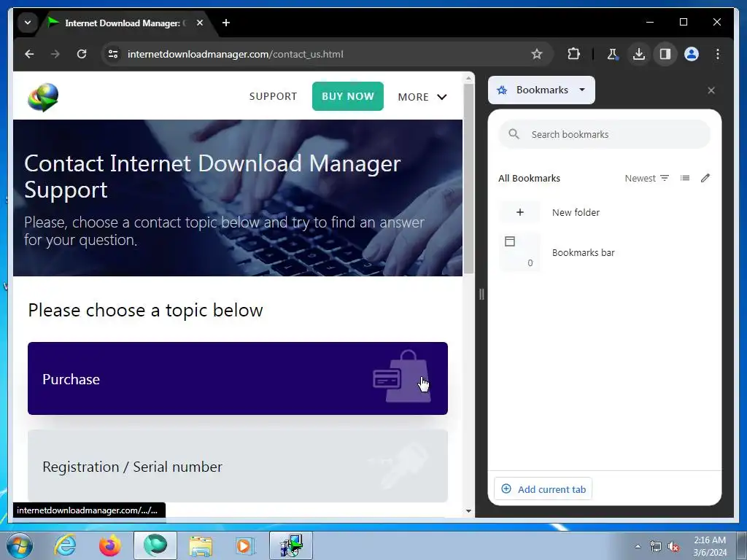Image resolution: width=747 pixels, height=560 pixels.
Task: Open the network tray icon
Action: coord(656,546)
